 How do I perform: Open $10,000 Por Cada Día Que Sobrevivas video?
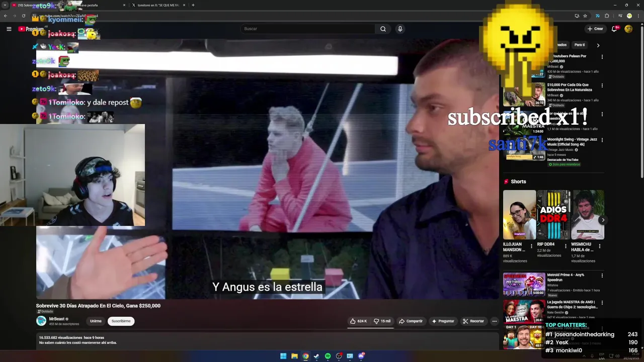(x=570, y=87)
